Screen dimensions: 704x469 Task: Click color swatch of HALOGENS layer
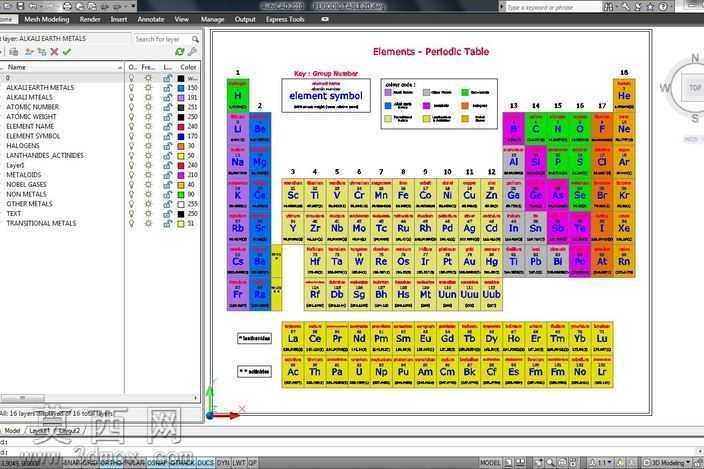180,146
